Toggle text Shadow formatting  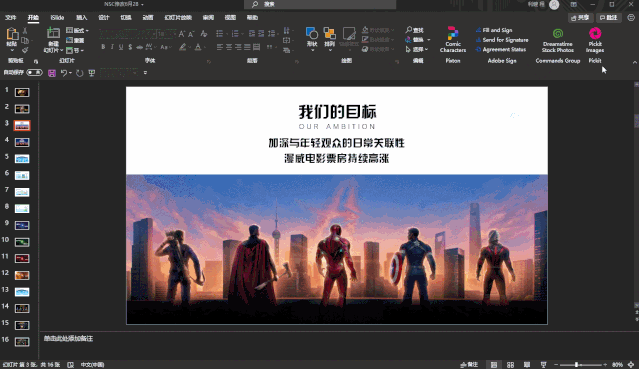[x=130, y=47]
